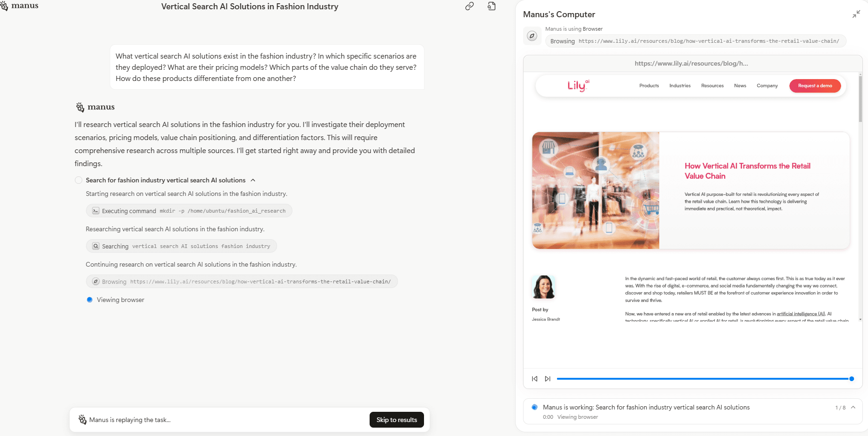Open the Browsing lily.ai URL step chip
This screenshot has height=436, width=868.
242,282
